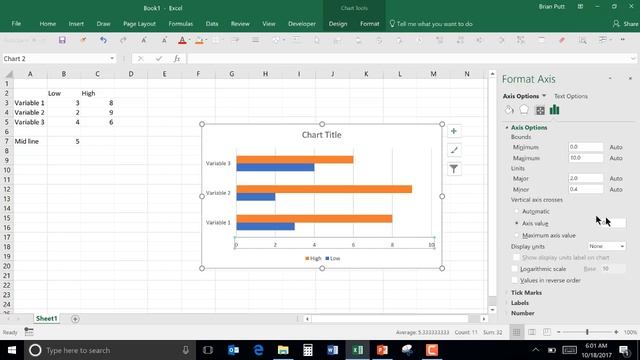640x360 pixels.
Task: Click the Redo arrow icon
Action: point(123,40)
